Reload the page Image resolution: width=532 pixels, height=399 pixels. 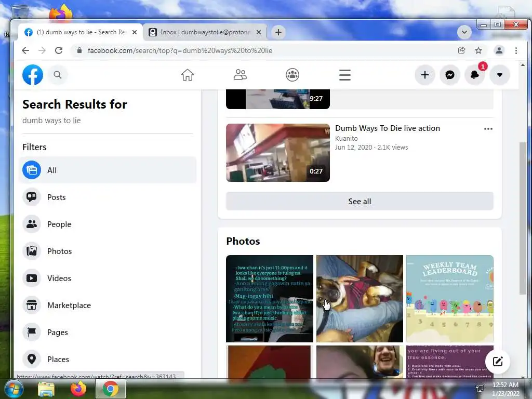59,50
